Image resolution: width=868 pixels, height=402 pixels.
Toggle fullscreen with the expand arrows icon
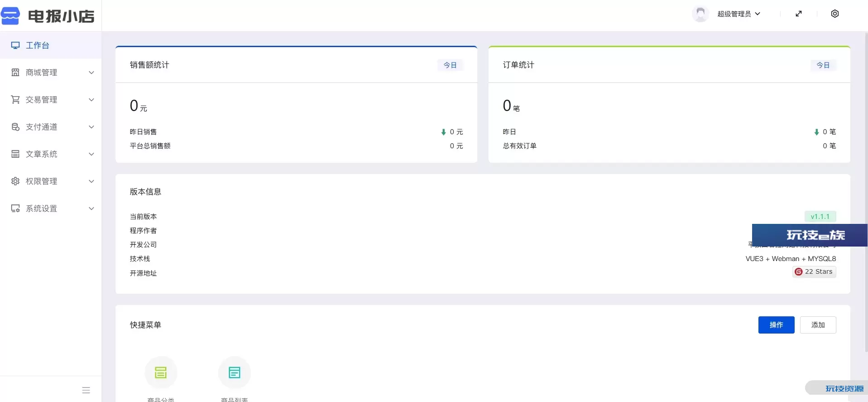(x=799, y=14)
